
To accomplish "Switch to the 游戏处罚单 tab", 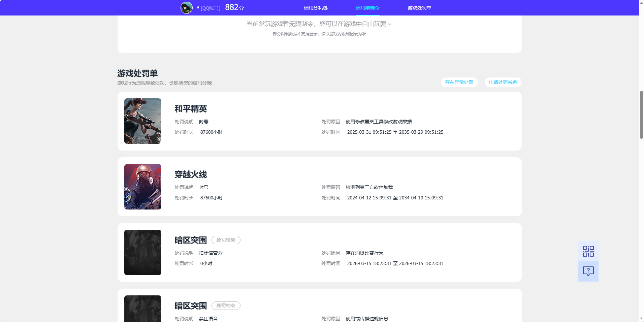I will click(x=419, y=7).
